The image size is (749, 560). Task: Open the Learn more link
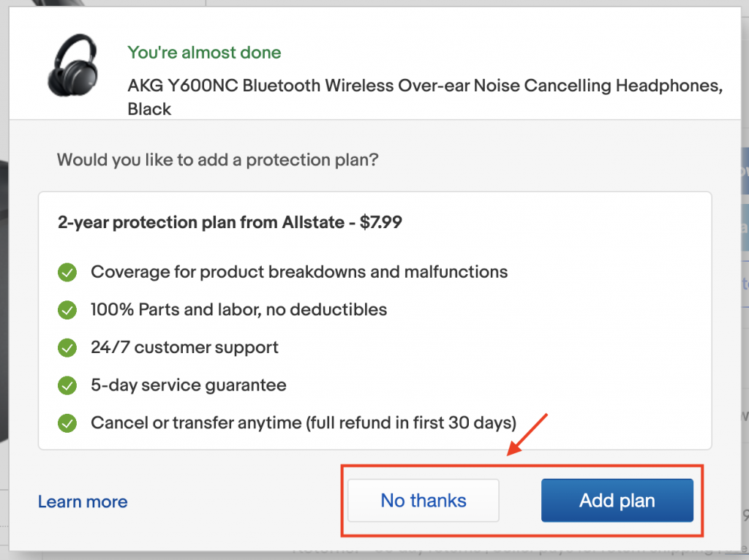(83, 502)
